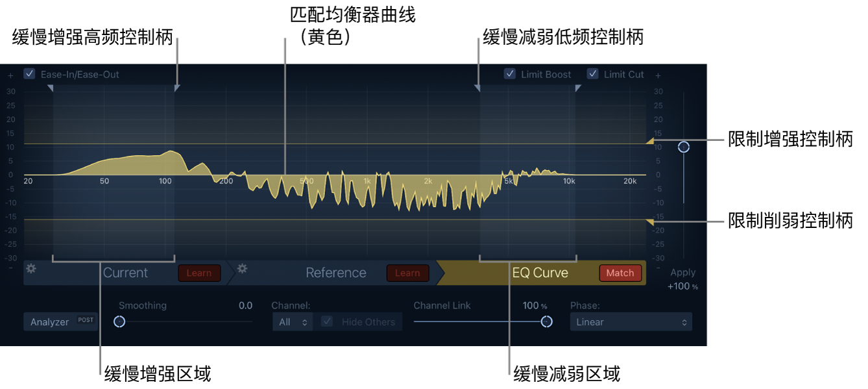Select the Reference spectrum section
Screen dimensions: 868x389
click(x=336, y=273)
